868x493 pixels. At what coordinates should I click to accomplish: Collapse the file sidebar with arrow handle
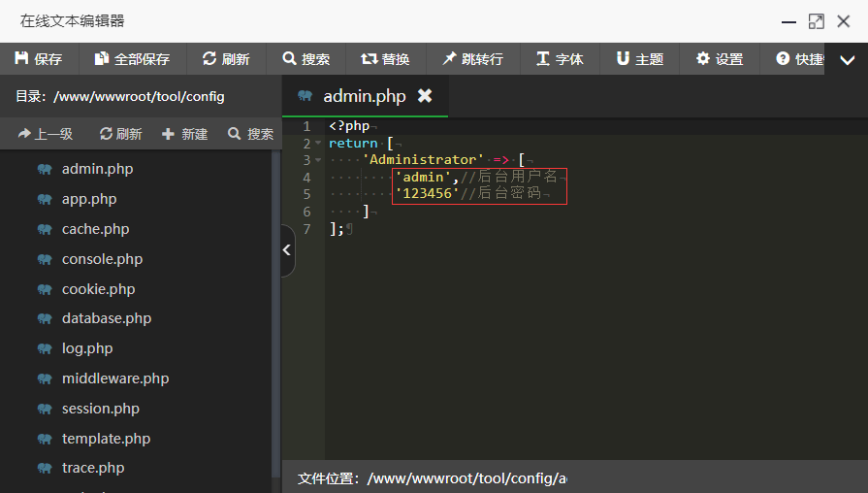coord(287,249)
